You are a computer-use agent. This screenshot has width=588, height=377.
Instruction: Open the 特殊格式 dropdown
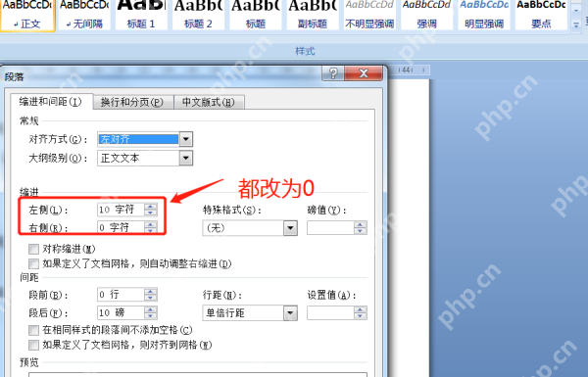tap(291, 228)
